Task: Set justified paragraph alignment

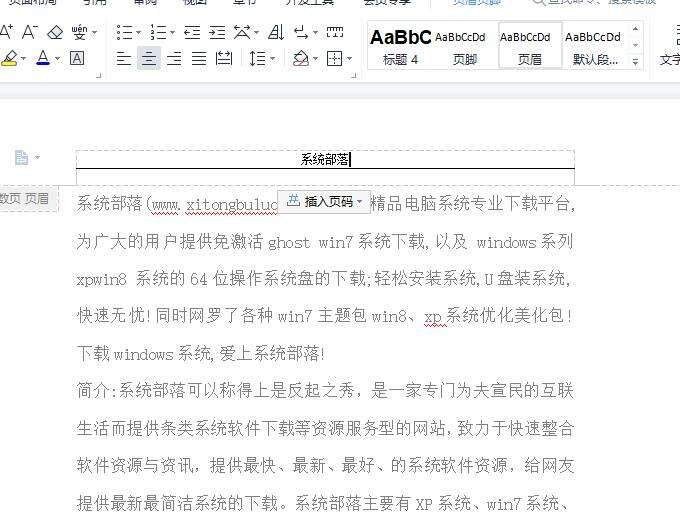Action: 199,58
